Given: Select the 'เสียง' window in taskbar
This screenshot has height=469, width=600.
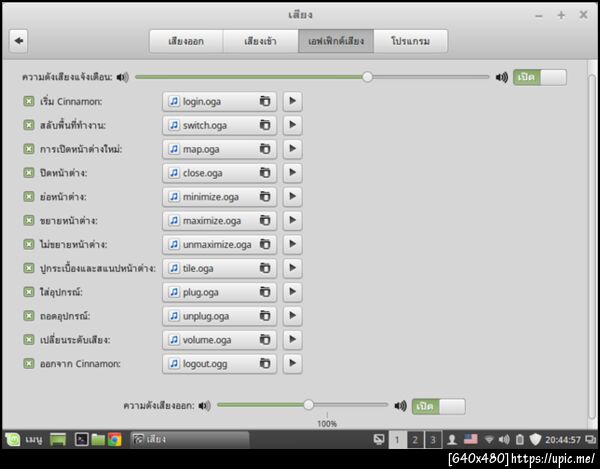Looking at the screenshot, I should click(x=190, y=439).
